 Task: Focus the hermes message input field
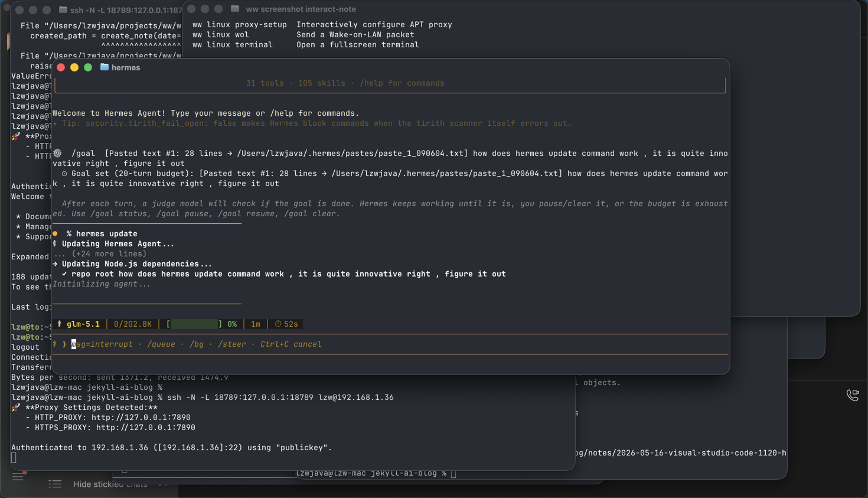click(390, 344)
